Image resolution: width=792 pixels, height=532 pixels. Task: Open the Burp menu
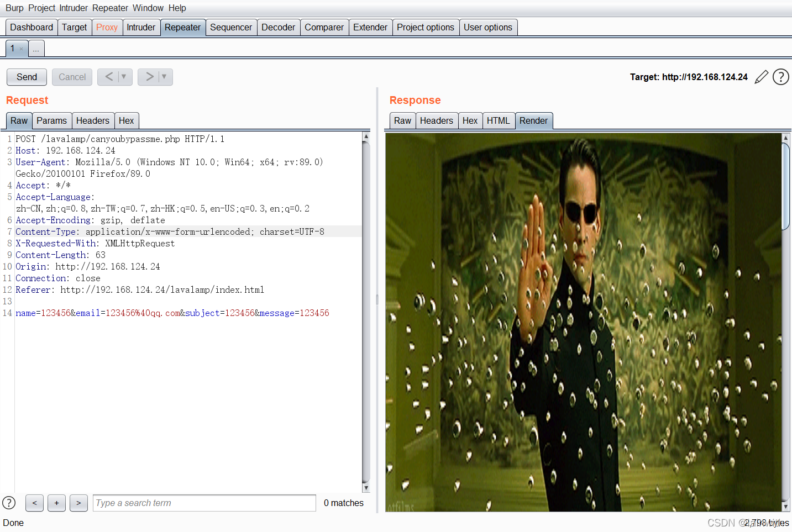(x=14, y=8)
